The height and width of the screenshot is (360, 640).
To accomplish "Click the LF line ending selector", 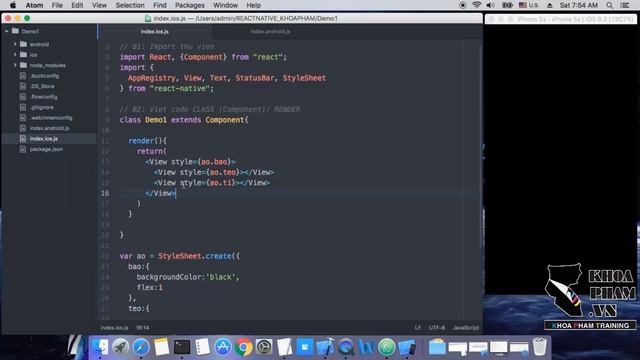I will (418, 328).
